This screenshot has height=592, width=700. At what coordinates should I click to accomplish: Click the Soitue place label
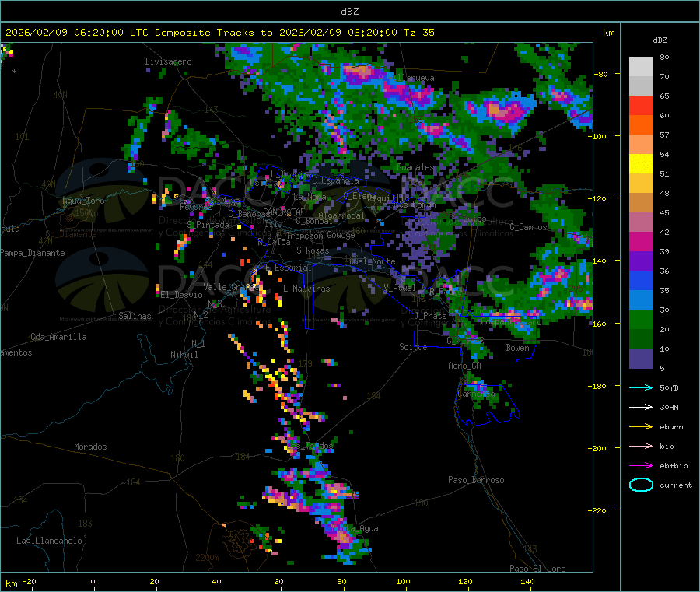tap(413, 347)
